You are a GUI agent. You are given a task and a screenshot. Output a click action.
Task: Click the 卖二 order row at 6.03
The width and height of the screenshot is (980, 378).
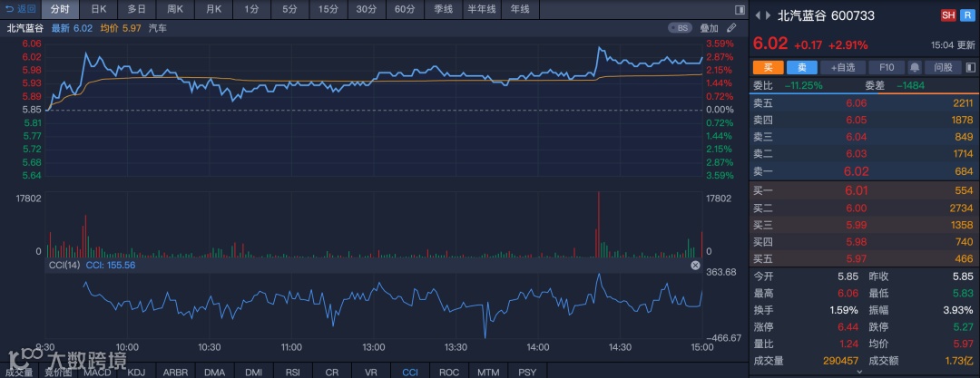click(864, 154)
